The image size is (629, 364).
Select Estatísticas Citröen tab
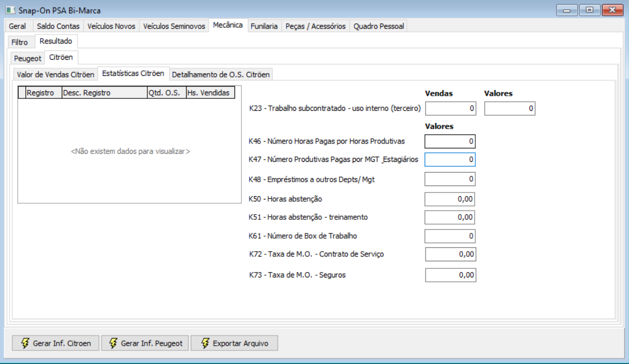[133, 74]
